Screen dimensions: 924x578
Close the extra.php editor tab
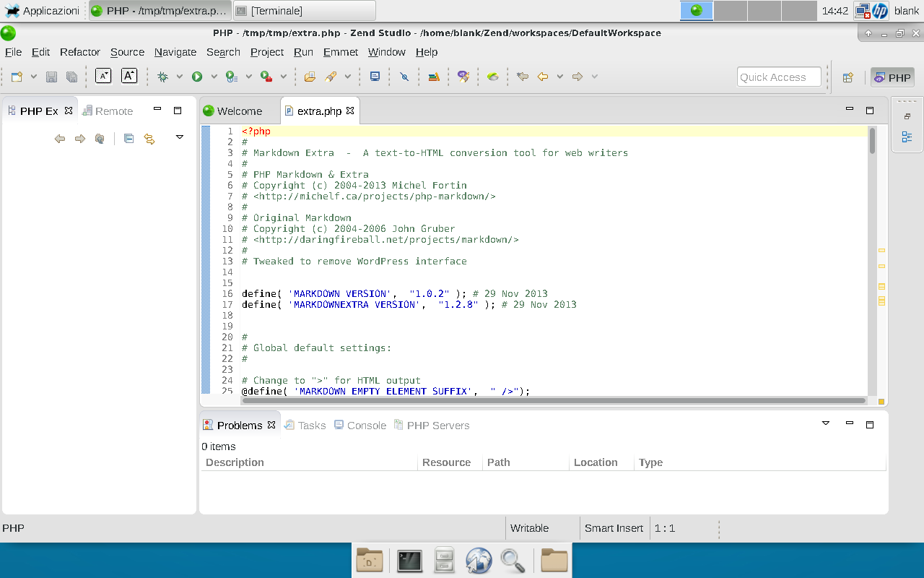point(350,111)
